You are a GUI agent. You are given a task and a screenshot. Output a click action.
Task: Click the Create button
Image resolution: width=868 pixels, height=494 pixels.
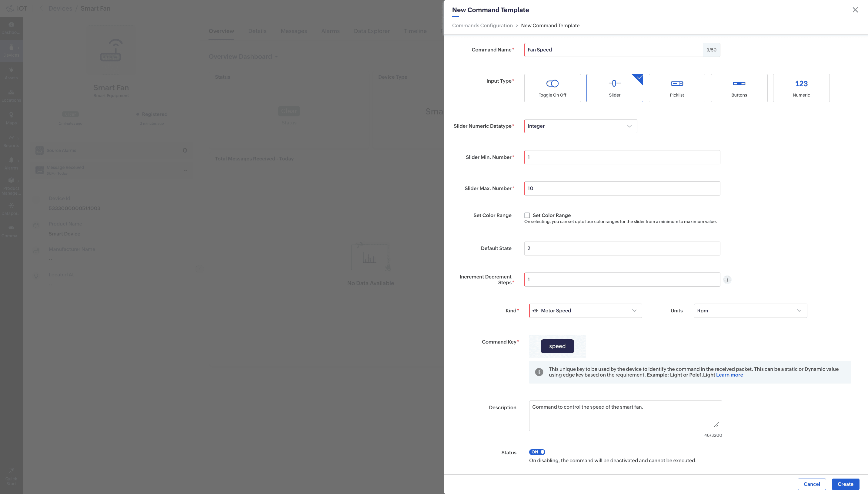845,484
